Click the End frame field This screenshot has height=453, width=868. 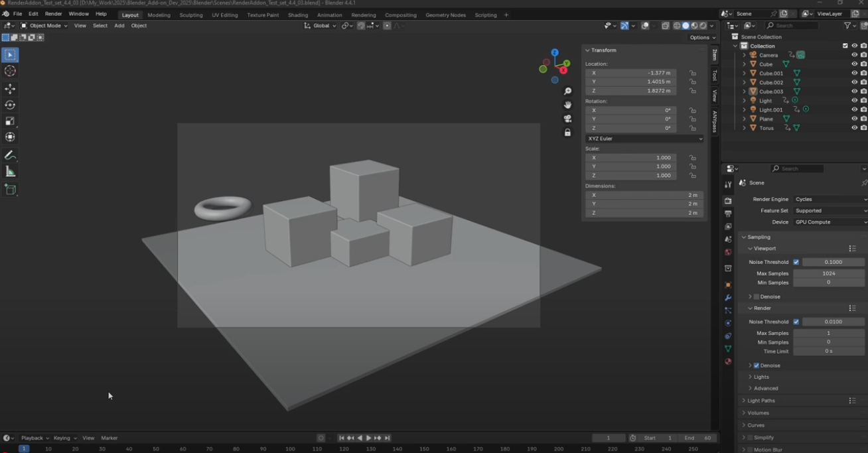tap(698, 438)
